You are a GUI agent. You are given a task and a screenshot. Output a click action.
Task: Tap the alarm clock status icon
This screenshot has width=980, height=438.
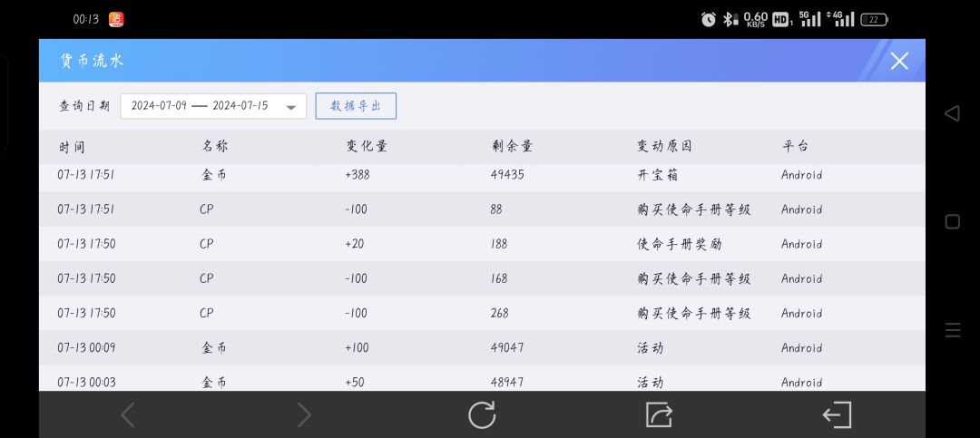coord(708,19)
